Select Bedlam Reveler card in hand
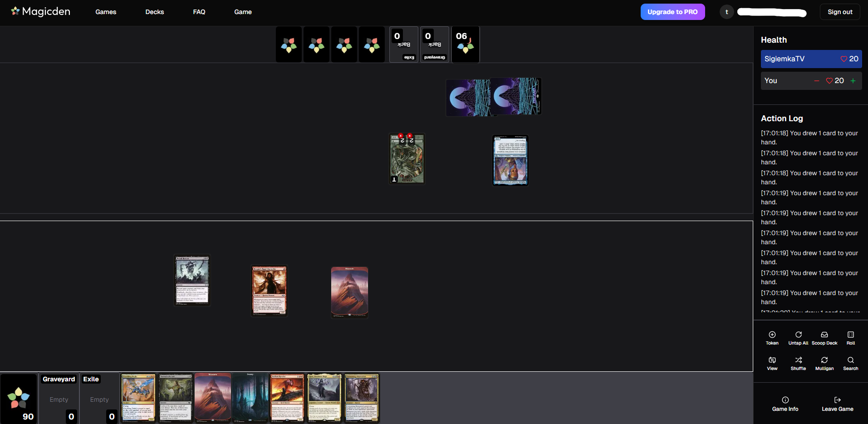868x424 pixels. coord(287,398)
